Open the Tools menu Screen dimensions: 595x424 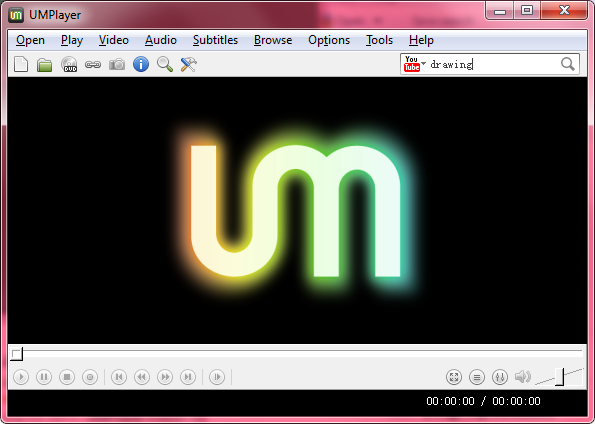pos(379,40)
